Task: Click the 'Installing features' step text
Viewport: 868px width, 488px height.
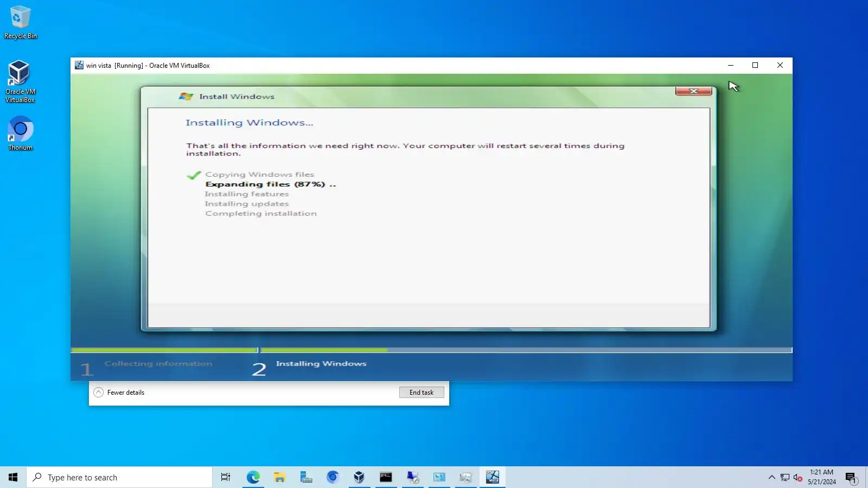Action: click(247, 194)
